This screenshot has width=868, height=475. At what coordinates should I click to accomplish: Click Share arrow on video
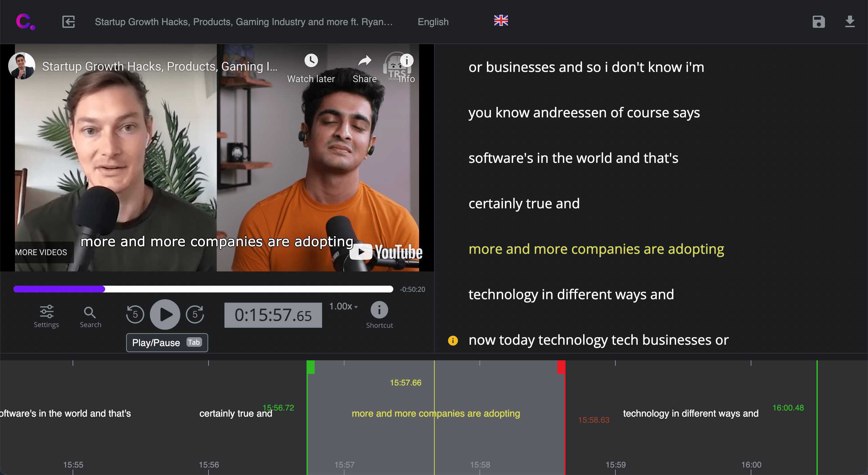[364, 61]
